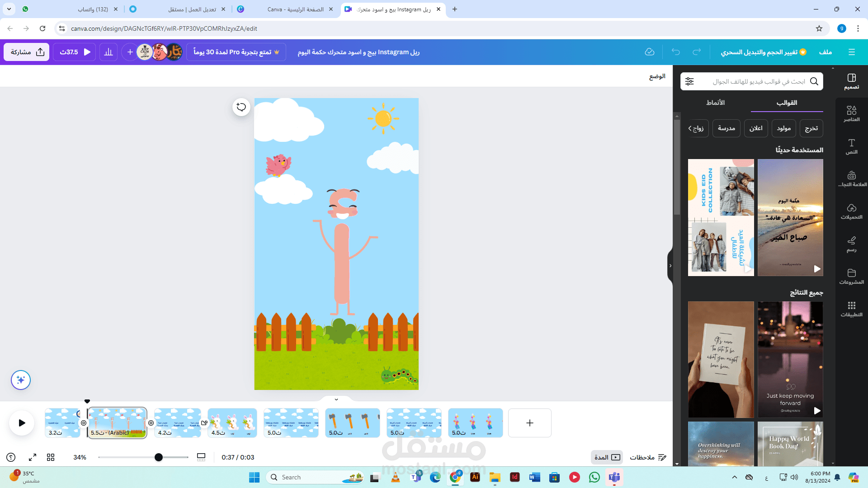Open the Draw (رسم) sidebar tool
The width and height of the screenshot is (868, 488).
(x=851, y=244)
